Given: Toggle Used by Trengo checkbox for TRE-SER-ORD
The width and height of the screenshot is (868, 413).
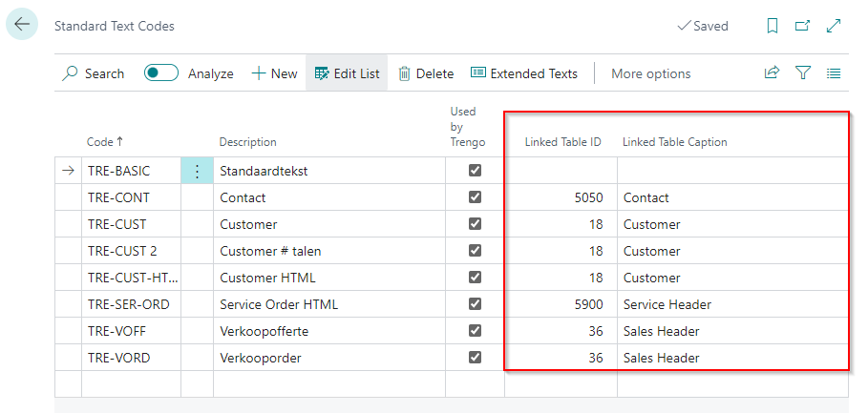Looking at the screenshot, I should (475, 303).
